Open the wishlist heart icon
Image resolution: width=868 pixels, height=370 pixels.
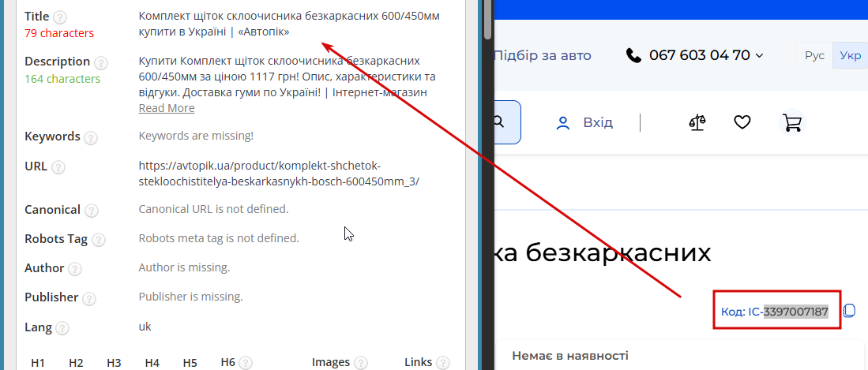[x=742, y=122]
